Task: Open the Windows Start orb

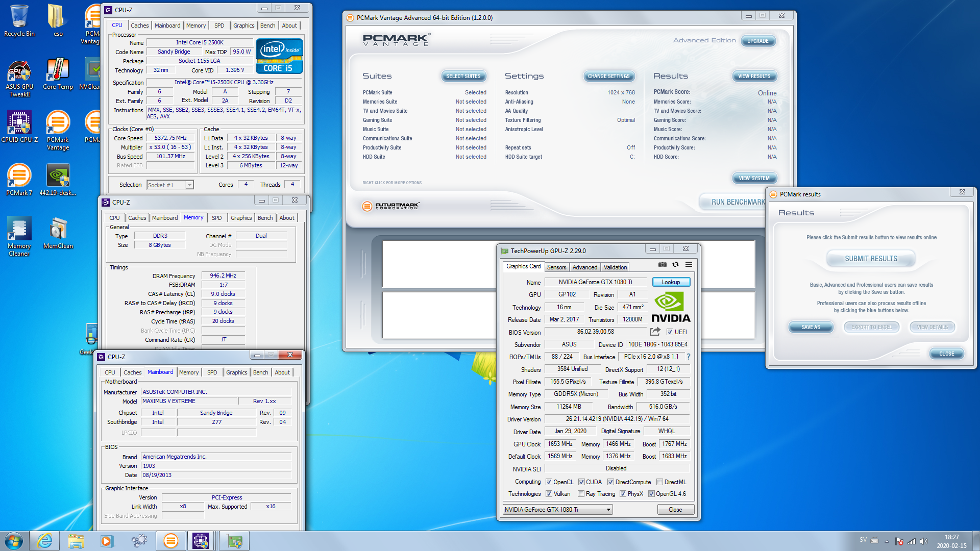Action: pyautogui.click(x=14, y=541)
